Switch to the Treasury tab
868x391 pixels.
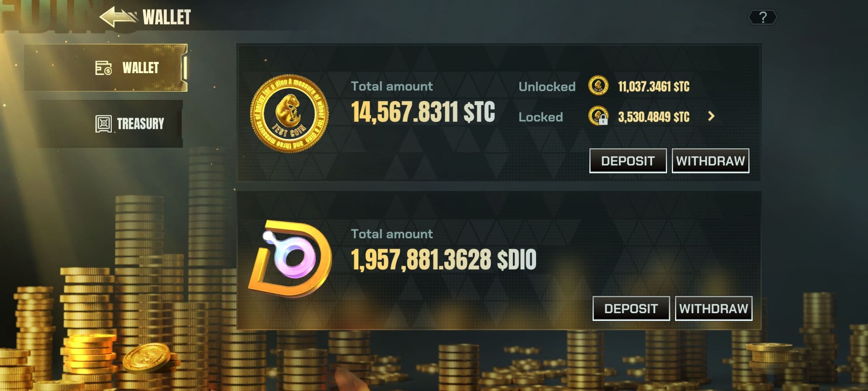point(109,124)
